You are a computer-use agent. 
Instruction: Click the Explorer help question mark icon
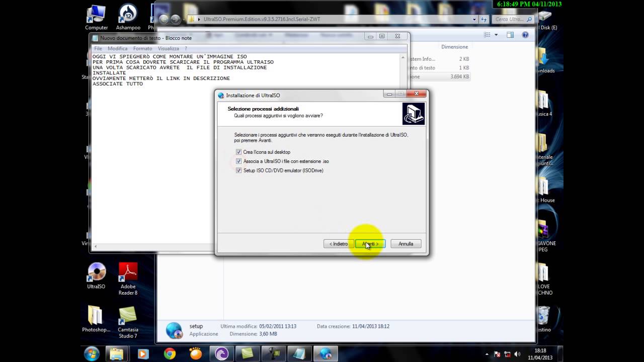pos(525,35)
